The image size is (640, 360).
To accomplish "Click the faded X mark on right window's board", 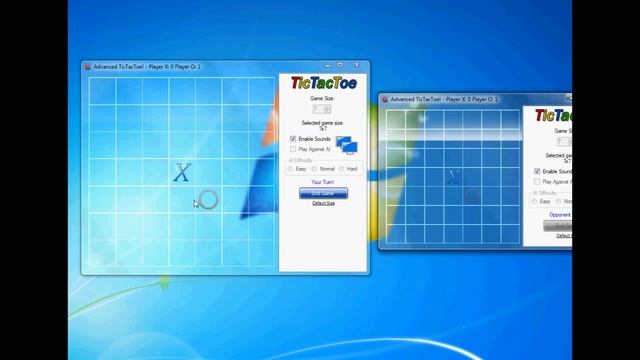I will (454, 177).
